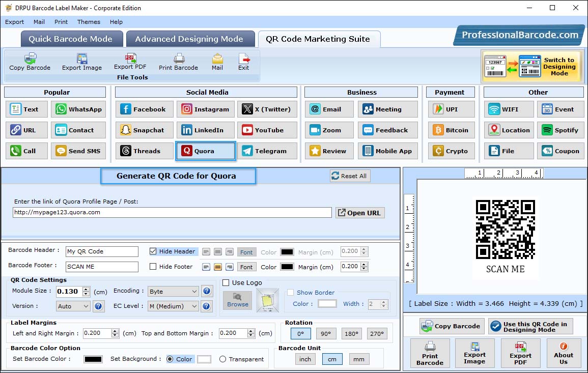
Task: Select the Location QR code type
Action: [509, 130]
